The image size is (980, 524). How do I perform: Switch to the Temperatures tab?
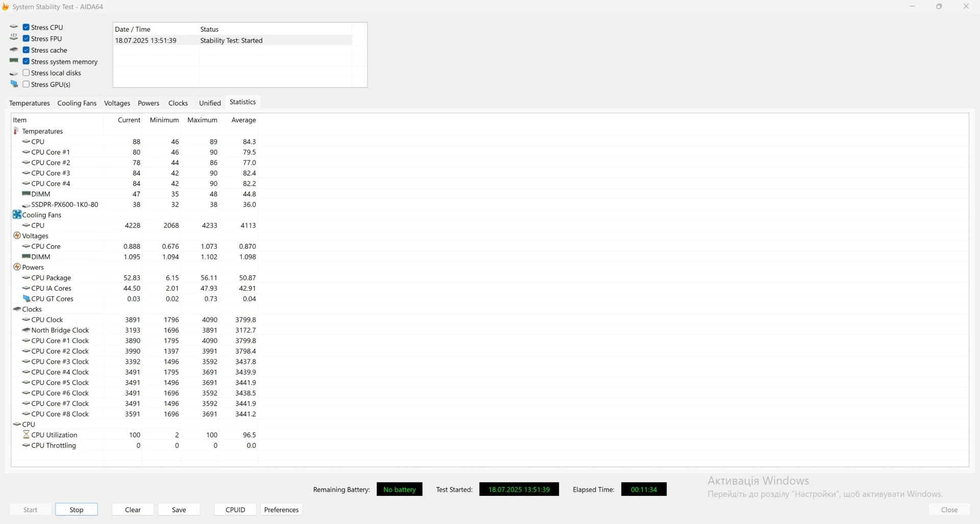click(x=30, y=103)
